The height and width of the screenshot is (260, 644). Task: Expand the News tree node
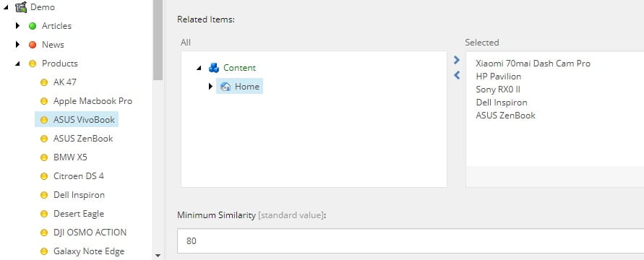pyautogui.click(x=17, y=44)
